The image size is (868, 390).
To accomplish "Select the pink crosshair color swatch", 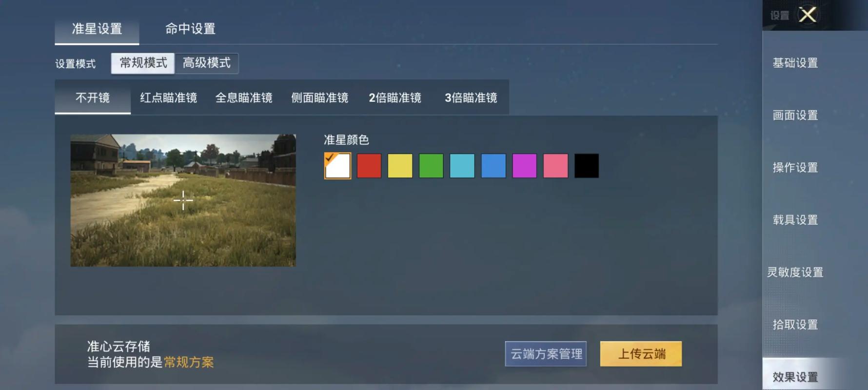I will (555, 166).
